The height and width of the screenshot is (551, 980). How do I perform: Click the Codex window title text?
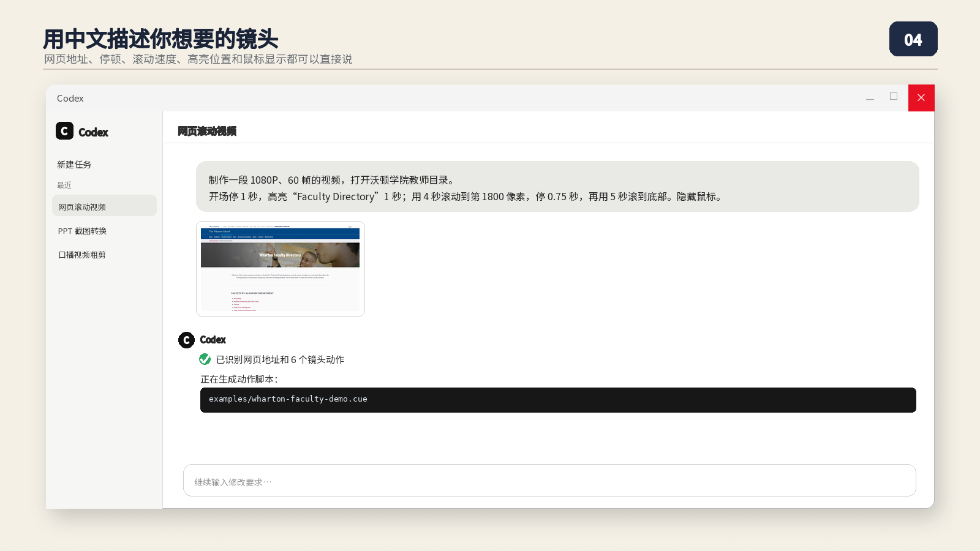click(x=70, y=99)
